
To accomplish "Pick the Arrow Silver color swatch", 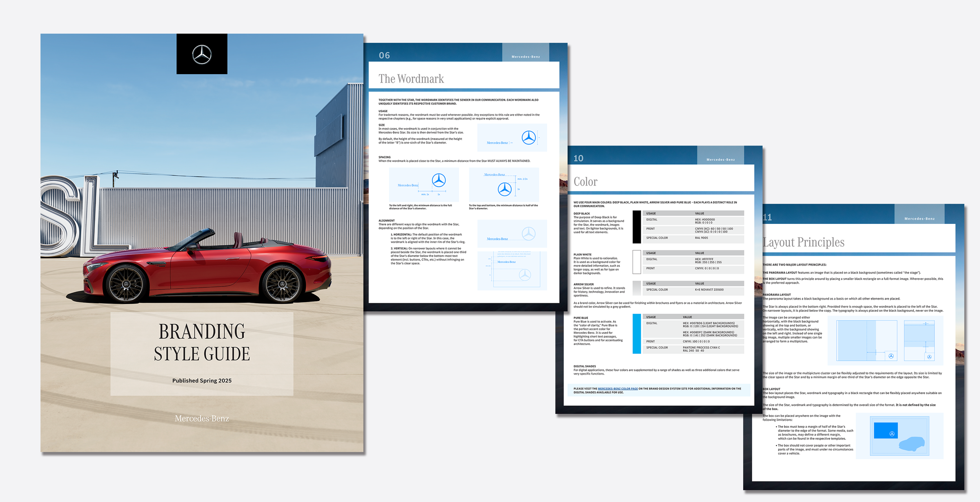I will tap(637, 288).
